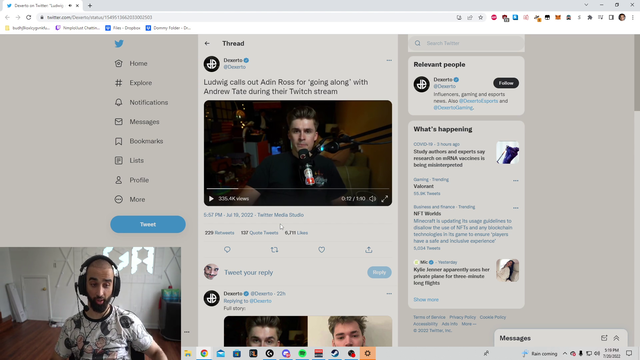The image size is (640, 360).
Task: Open Steam from the taskbar
Action: (x=335, y=353)
